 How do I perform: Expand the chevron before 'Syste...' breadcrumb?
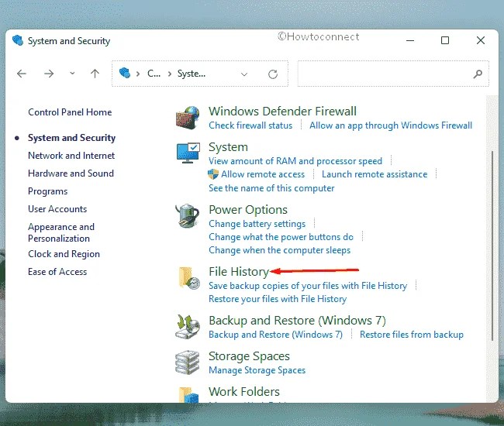click(x=169, y=74)
